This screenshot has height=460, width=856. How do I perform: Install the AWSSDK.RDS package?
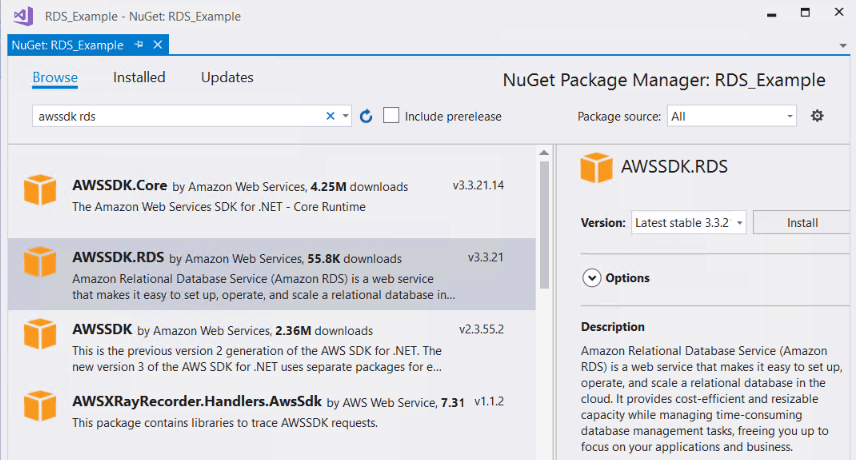[802, 223]
